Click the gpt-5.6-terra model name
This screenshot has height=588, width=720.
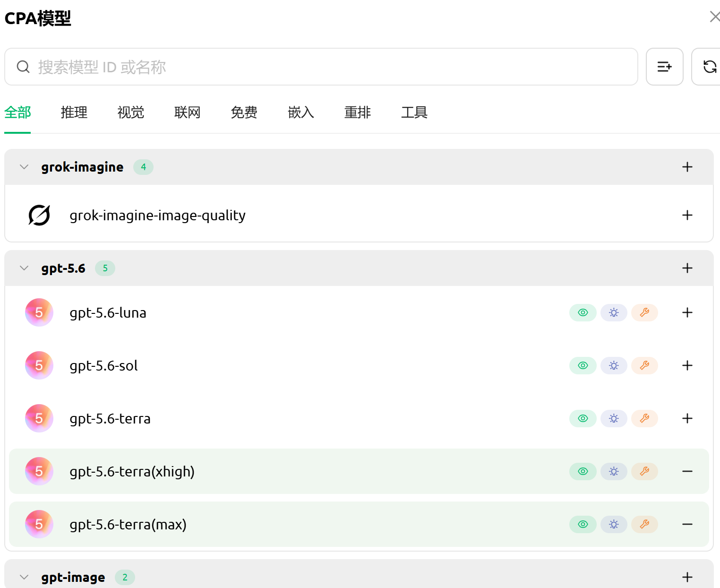point(110,419)
